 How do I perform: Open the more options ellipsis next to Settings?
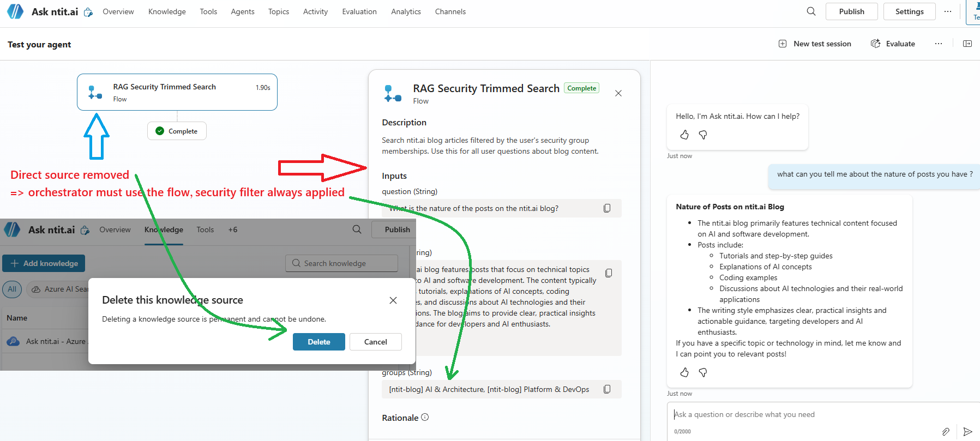(948, 11)
